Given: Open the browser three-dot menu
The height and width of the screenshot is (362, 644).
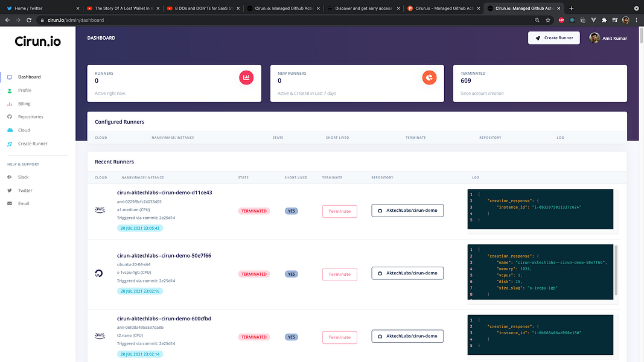Looking at the screenshot, I should point(637,20).
